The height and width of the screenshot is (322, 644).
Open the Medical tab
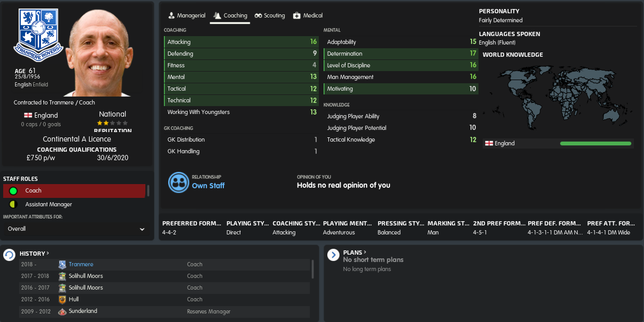[x=308, y=15]
